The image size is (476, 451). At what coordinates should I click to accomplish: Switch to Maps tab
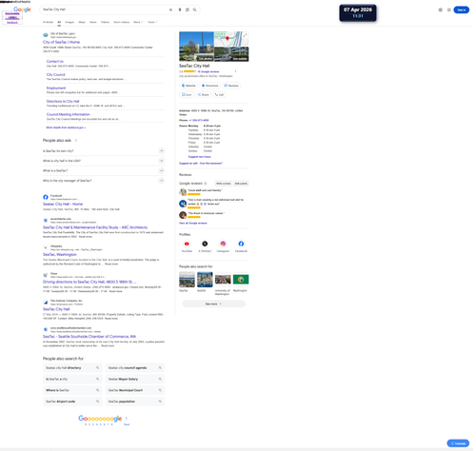82,22
